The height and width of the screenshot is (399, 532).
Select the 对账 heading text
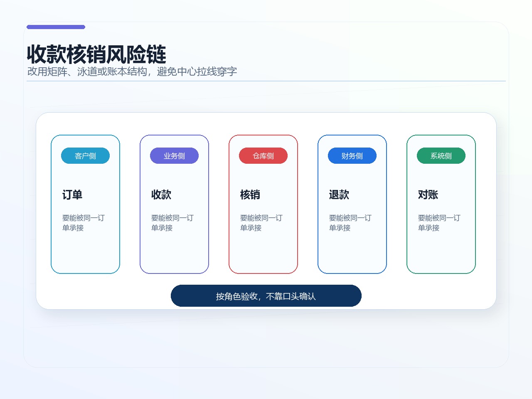(x=428, y=195)
